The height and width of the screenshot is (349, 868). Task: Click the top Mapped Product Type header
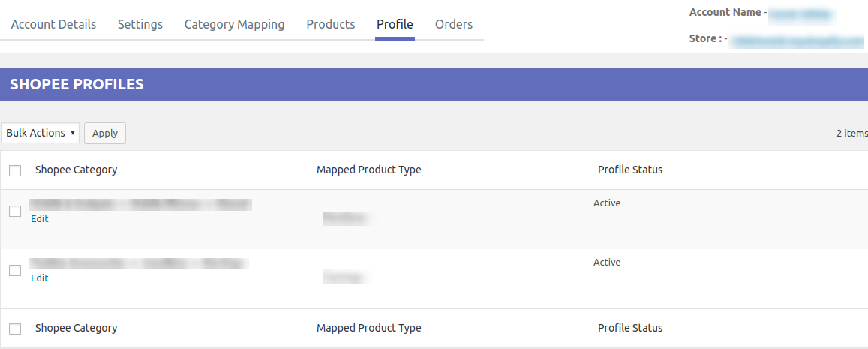coord(368,170)
